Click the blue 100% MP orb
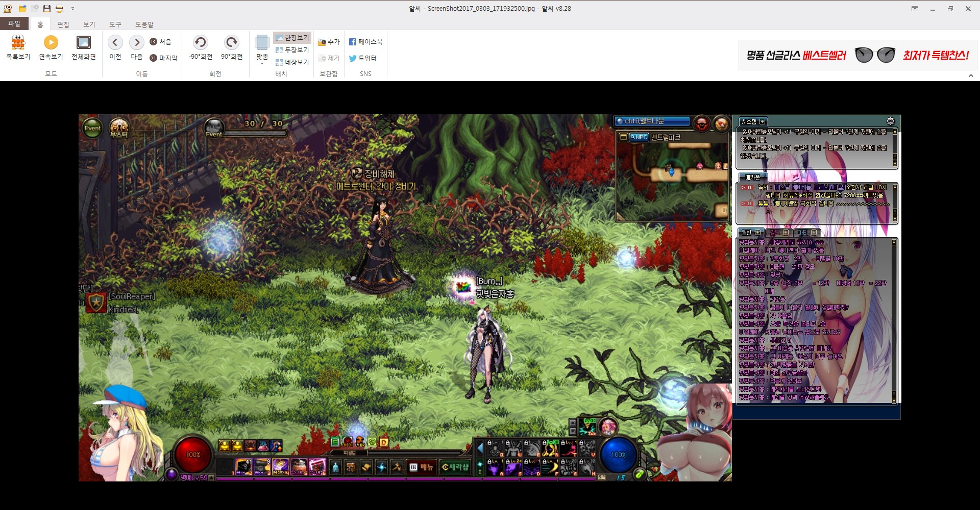This screenshot has width=980, height=510. coord(618,454)
